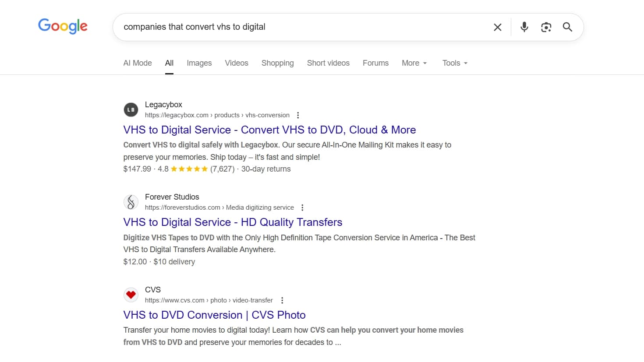The height and width of the screenshot is (362, 644).
Task: Activate voice search via the microphone icon
Action: [x=524, y=27]
